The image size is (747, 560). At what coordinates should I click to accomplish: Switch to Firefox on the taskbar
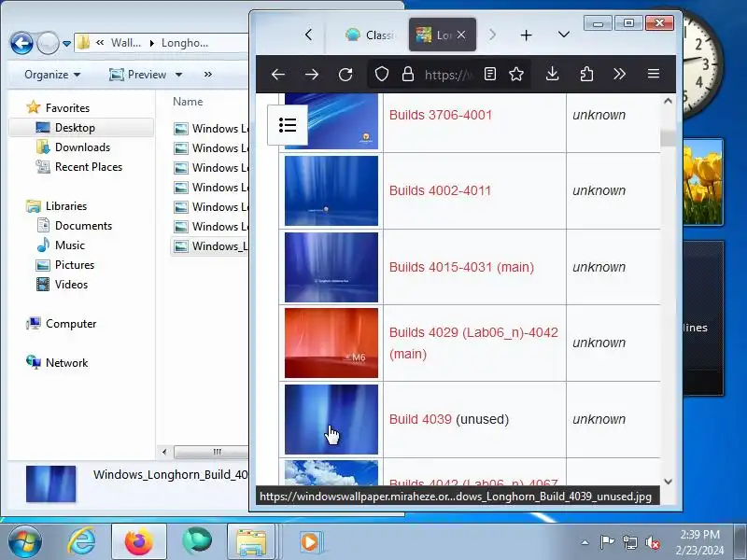pos(138,541)
